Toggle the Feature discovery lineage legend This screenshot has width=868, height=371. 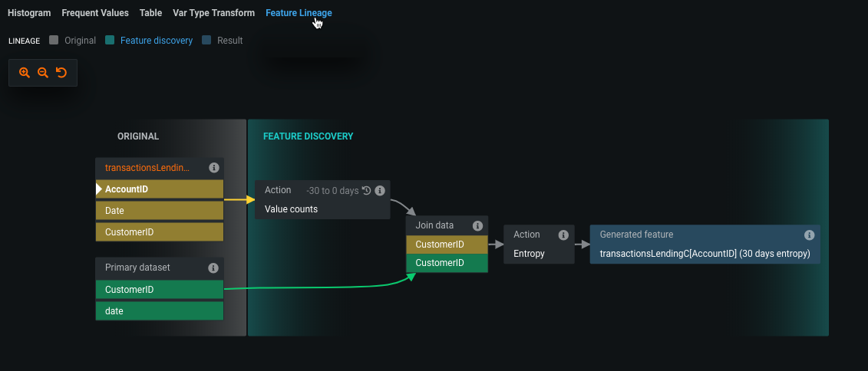pos(150,41)
